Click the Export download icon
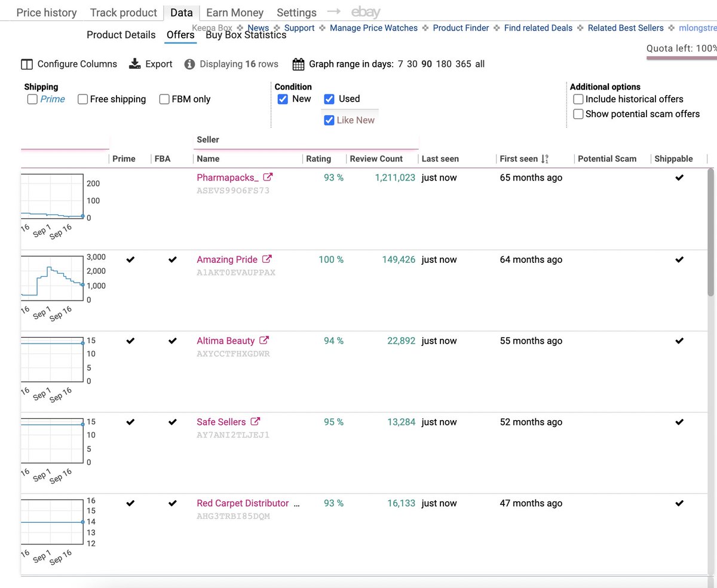717x588 pixels. [x=135, y=64]
